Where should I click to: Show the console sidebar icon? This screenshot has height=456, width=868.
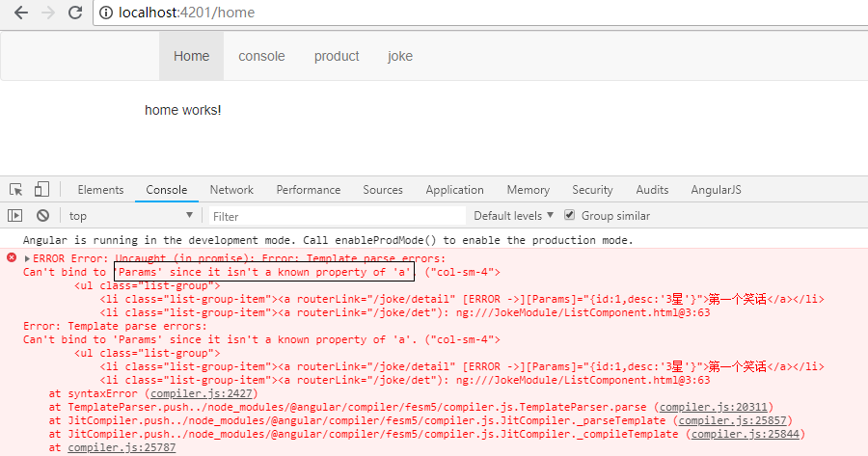pos(15,216)
